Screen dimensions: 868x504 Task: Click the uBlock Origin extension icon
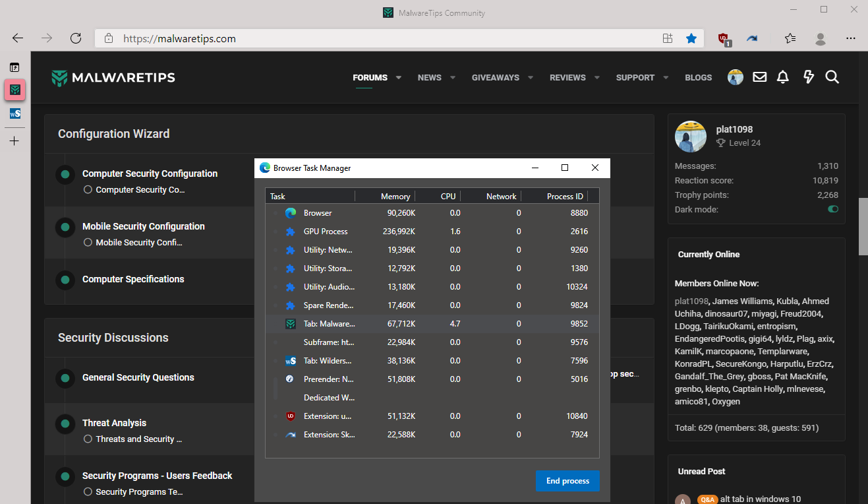[x=724, y=39]
